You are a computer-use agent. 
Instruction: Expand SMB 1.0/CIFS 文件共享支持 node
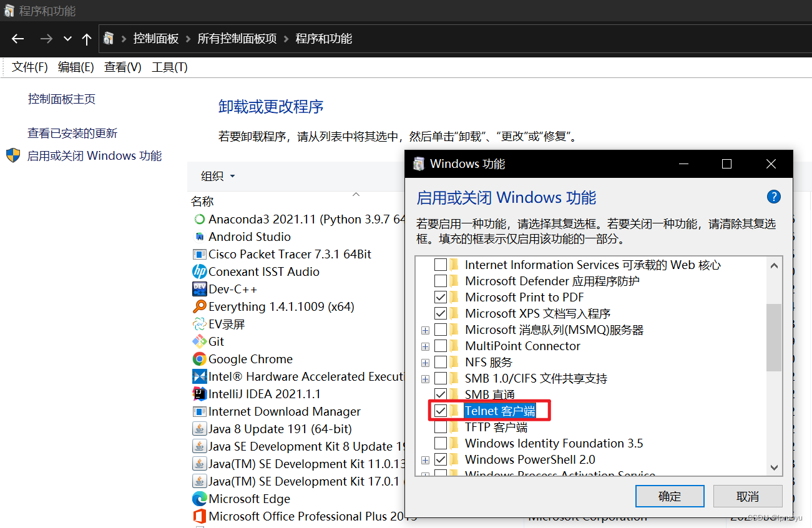[x=425, y=379]
